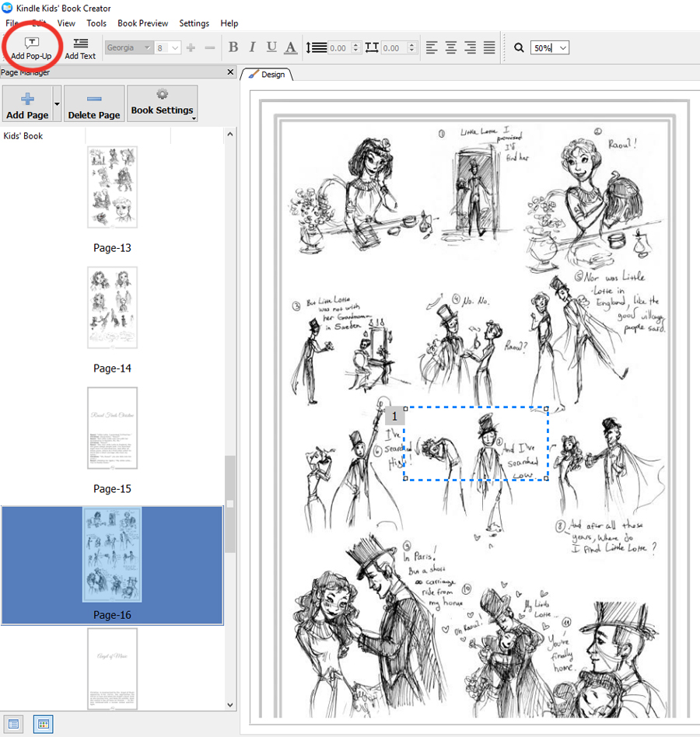This screenshot has height=737, width=700.
Task: Click the character spacing icon
Action: click(x=372, y=47)
